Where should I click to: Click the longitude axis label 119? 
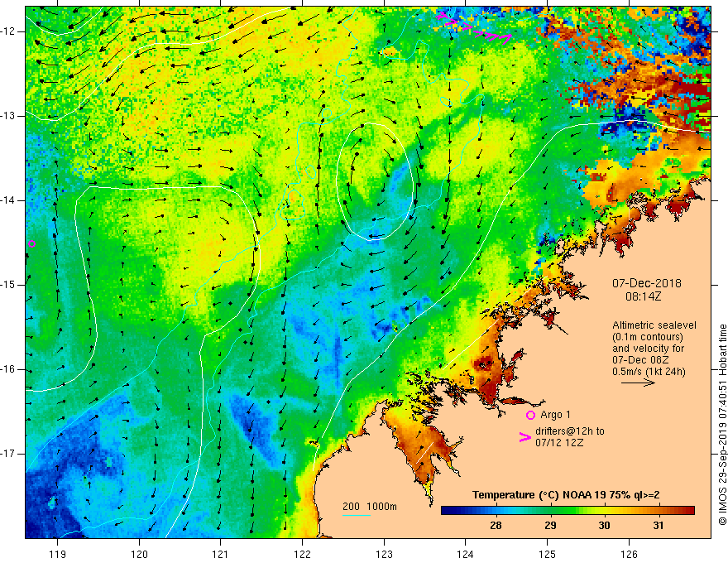(x=58, y=554)
